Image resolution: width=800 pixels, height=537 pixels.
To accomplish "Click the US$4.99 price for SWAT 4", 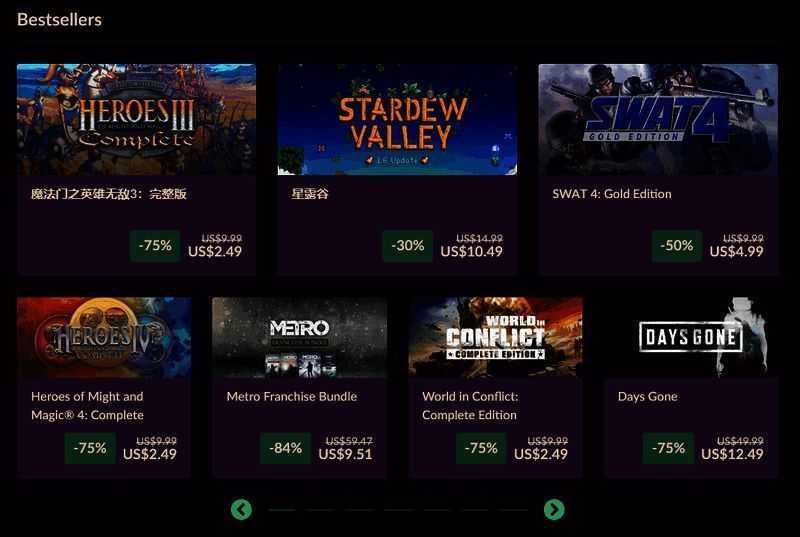I will (736, 251).
